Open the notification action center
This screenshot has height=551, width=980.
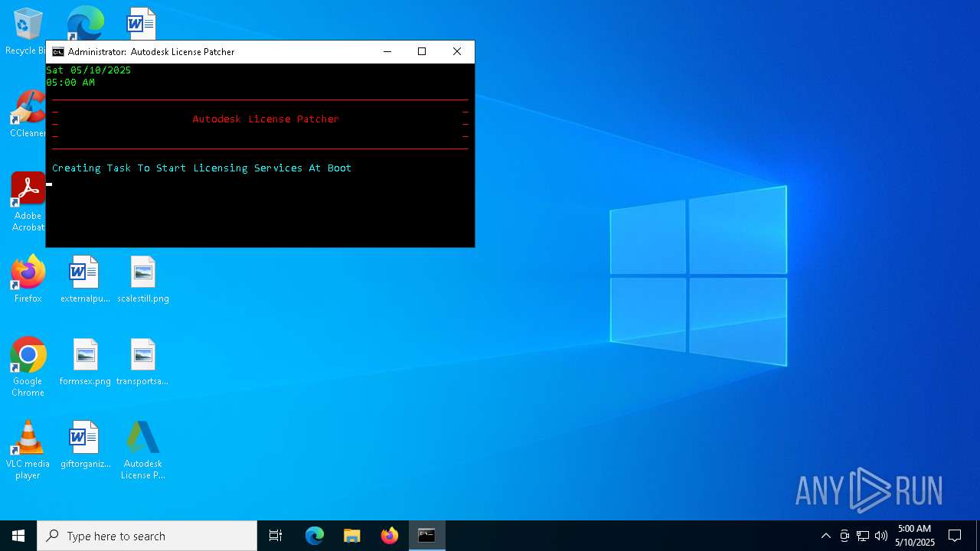pyautogui.click(x=955, y=536)
